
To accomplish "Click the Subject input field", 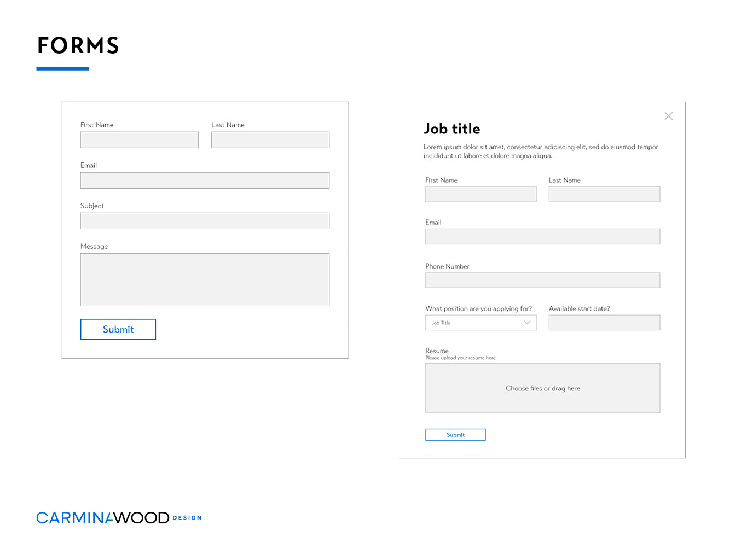I will 205,221.
